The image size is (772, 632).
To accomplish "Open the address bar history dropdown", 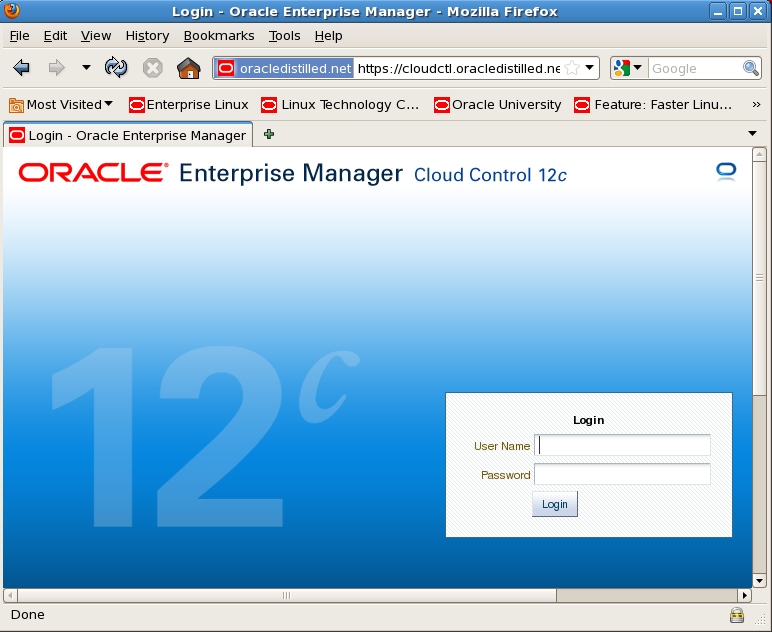I will point(589,68).
